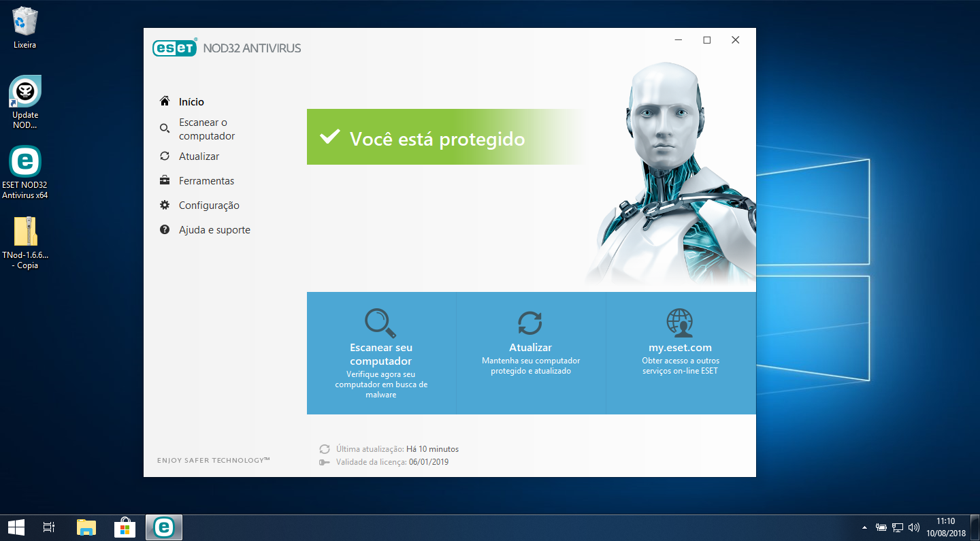This screenshot has height=541, width=980.
Task: Show hidden system tray icons arrow
Action: 864,527
